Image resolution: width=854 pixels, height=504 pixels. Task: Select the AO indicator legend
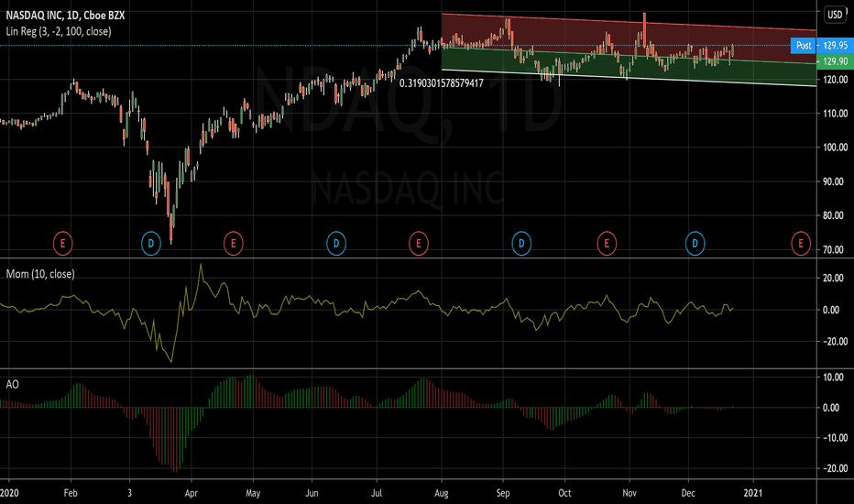coord(12,385)
